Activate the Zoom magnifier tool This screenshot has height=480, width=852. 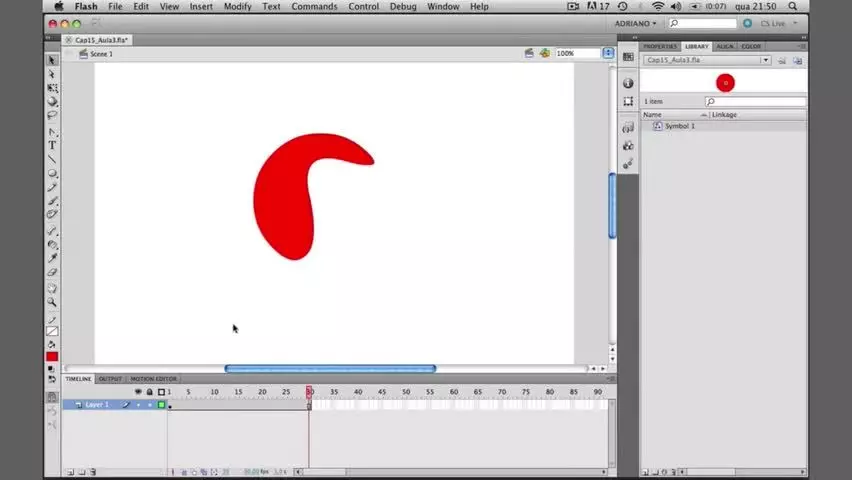52,302
